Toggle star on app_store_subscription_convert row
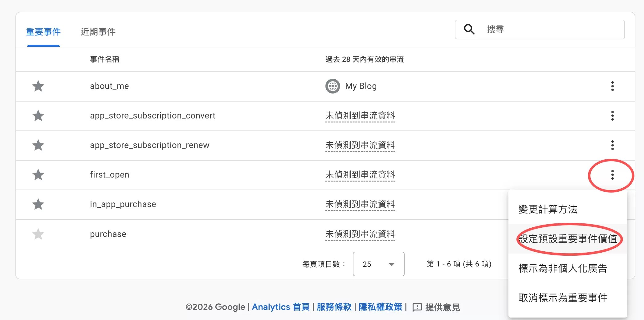The image size is (644, 320). (38, 116)
